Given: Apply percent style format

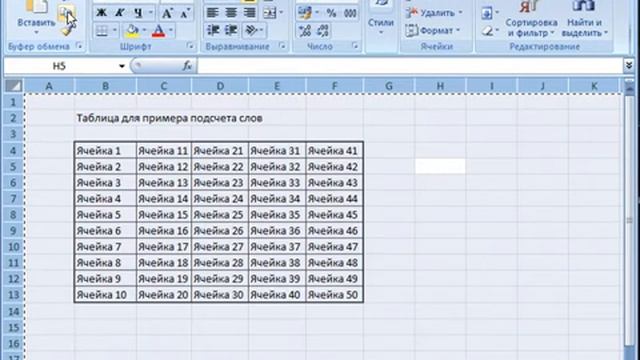Looking at the screenshot, I should pos(331,13).
